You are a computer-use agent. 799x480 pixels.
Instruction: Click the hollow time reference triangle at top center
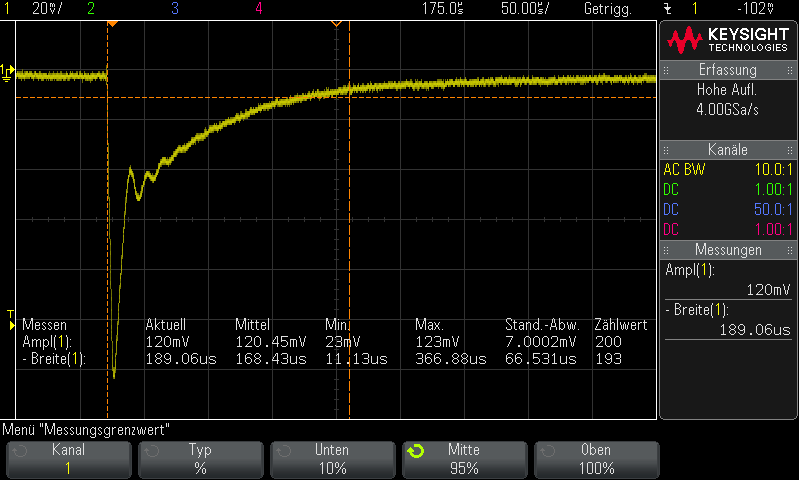336,24
